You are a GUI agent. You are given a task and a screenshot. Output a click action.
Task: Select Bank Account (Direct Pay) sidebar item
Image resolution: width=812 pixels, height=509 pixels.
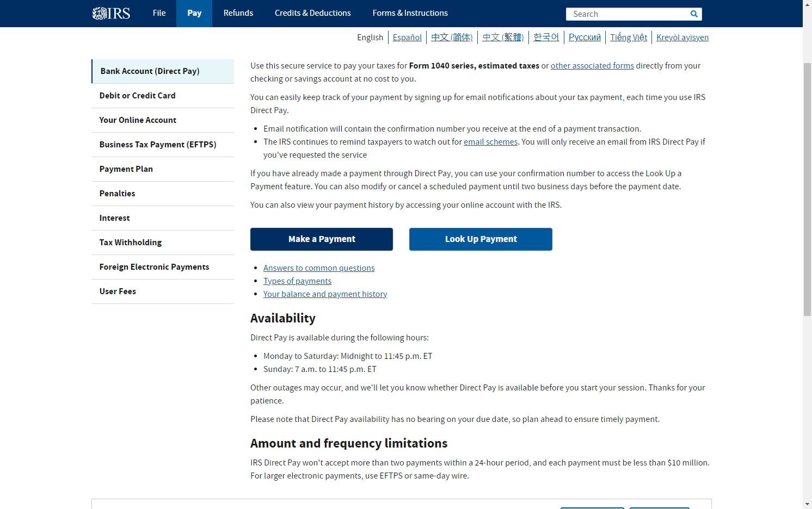(163, 71)
